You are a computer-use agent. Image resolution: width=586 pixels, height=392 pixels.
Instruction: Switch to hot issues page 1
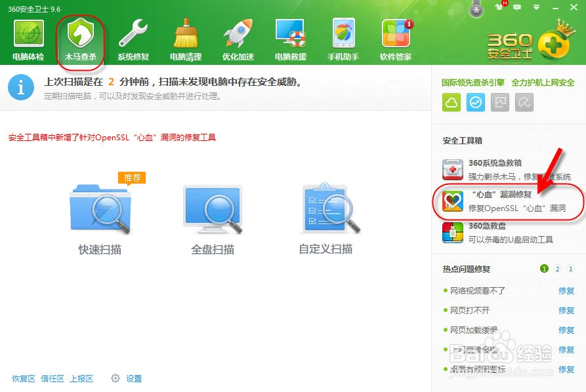[x=544, y=268]
